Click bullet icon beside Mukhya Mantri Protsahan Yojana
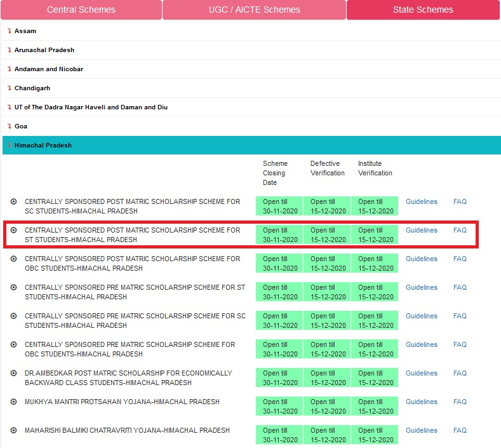Image resolution: width=501 pixels, height=448 pixels. (x=13, y=402)
